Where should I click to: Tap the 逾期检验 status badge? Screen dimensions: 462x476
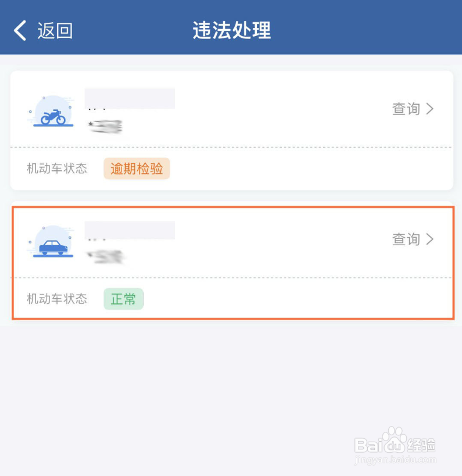point(137,169)
